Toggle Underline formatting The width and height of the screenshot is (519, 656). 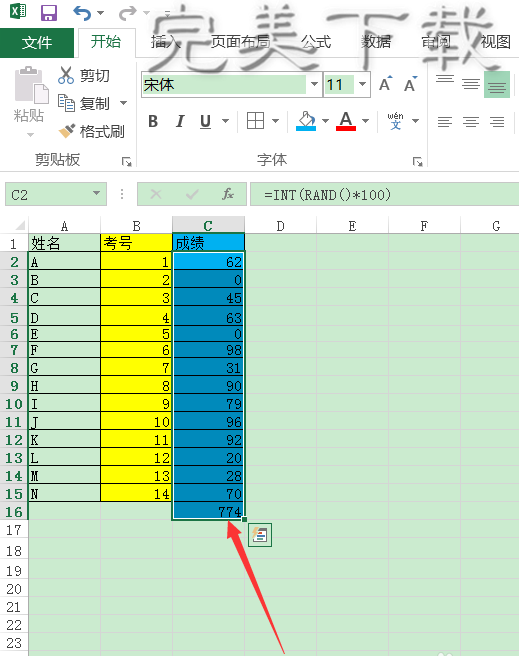point(205,121)
